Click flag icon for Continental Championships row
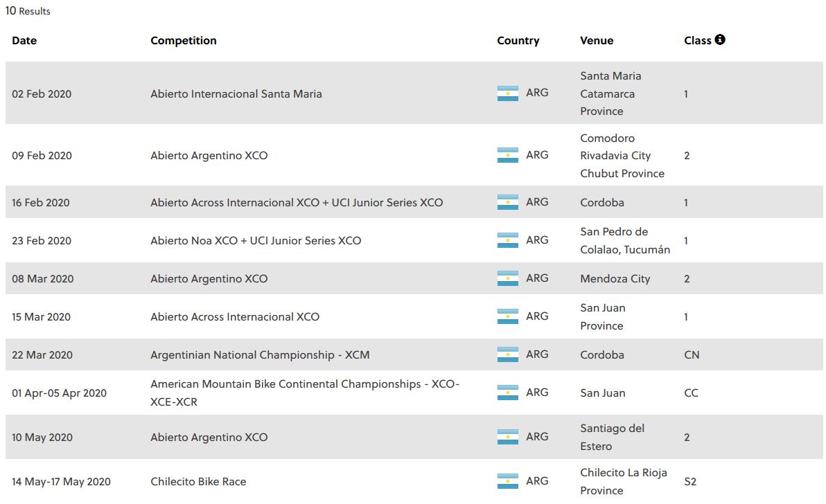 [x=507, y=393]
